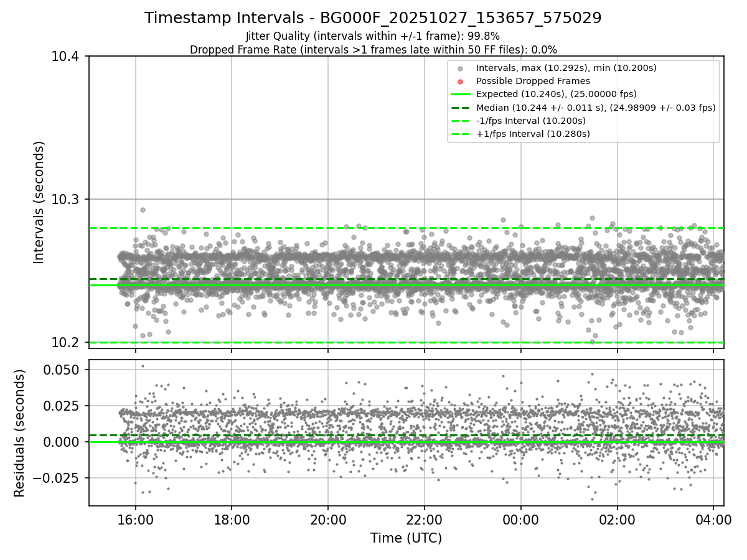747x560 pixels.
Task: Click the 20:00 time tick label
Action: (328, 519)
